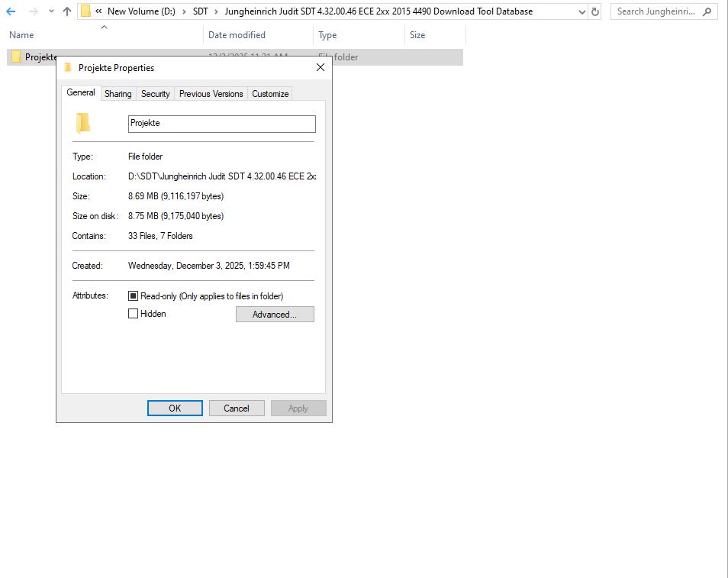Open recent locations dropdown chevron
Screen dimensions: 728x578
51,11
